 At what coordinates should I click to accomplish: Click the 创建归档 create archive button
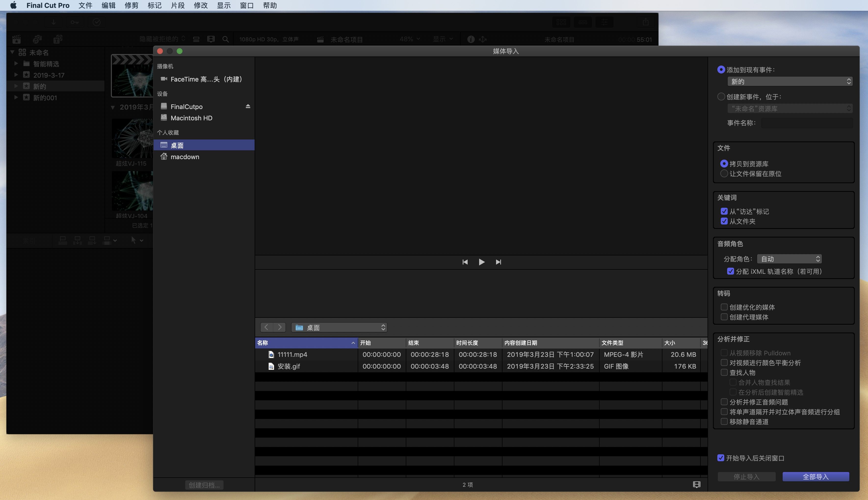204,485
